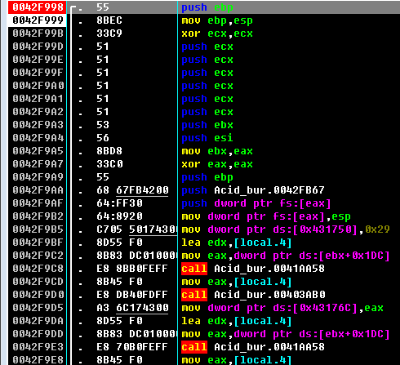
Task: Select address 0042F9A7
Action: (38, 164)
